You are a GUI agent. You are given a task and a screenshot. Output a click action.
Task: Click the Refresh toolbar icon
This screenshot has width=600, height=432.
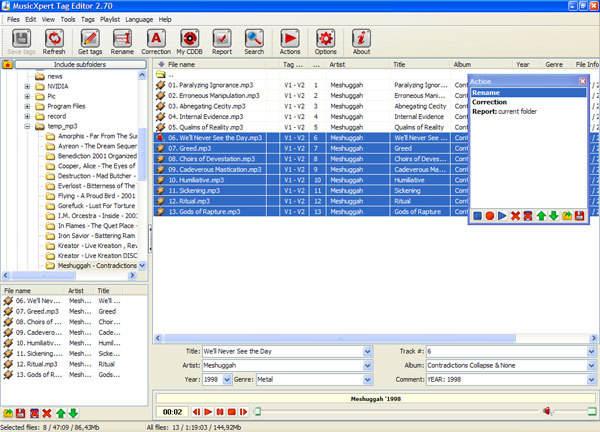[54, 41]
